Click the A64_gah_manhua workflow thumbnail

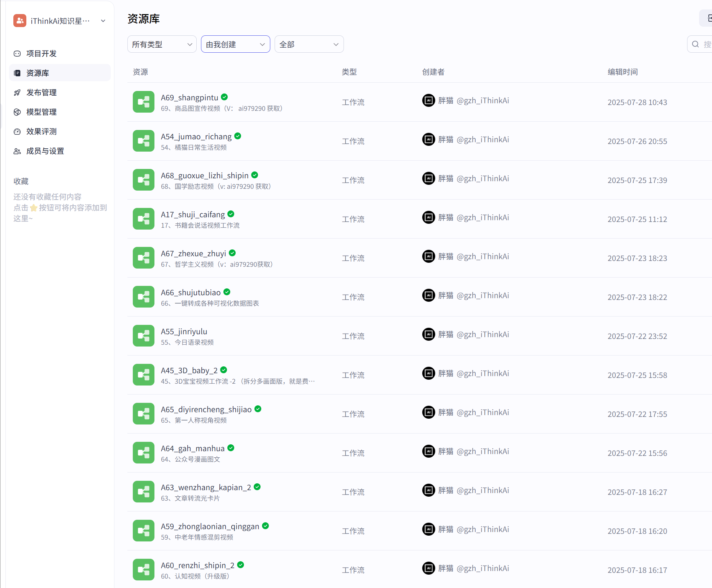[x=143, y=453]
